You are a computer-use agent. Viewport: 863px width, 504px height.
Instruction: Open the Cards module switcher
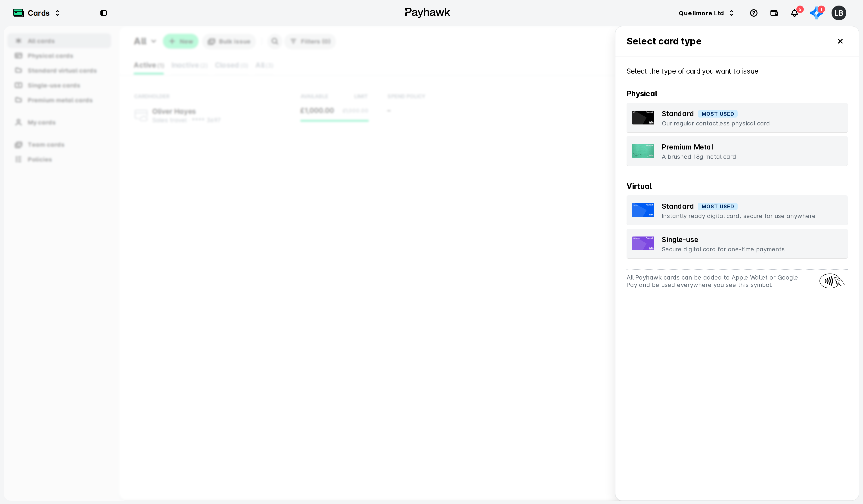37,13
